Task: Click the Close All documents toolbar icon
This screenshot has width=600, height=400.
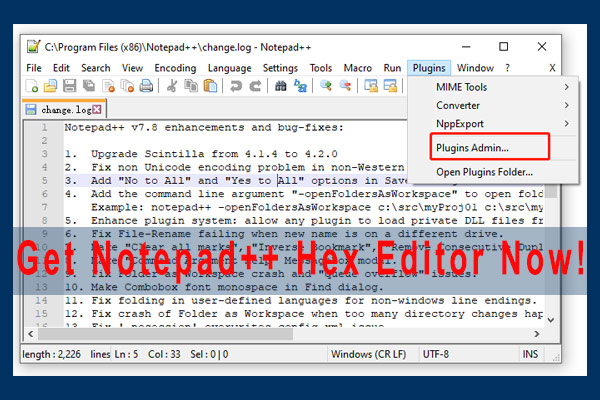Action: [127, 86]
